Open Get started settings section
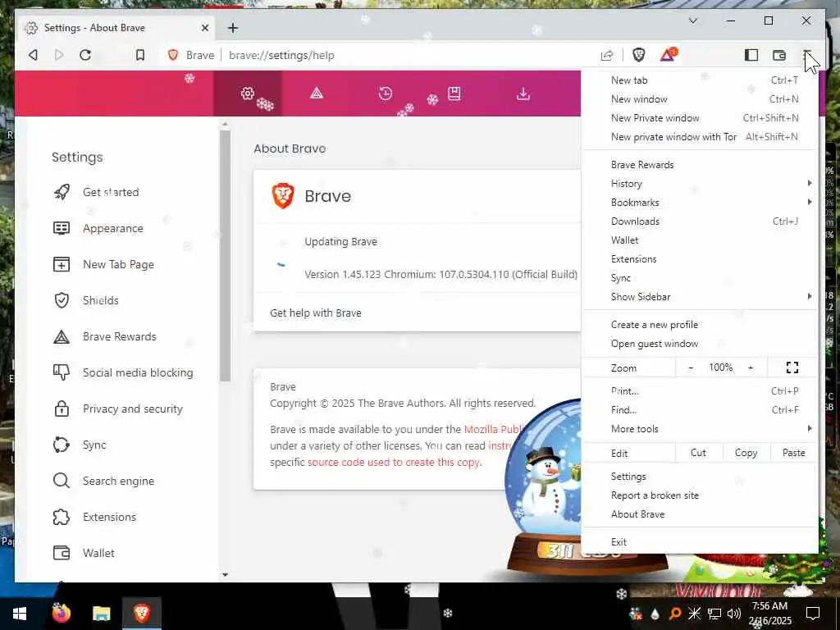840x630 pixels. coord(111,192)
